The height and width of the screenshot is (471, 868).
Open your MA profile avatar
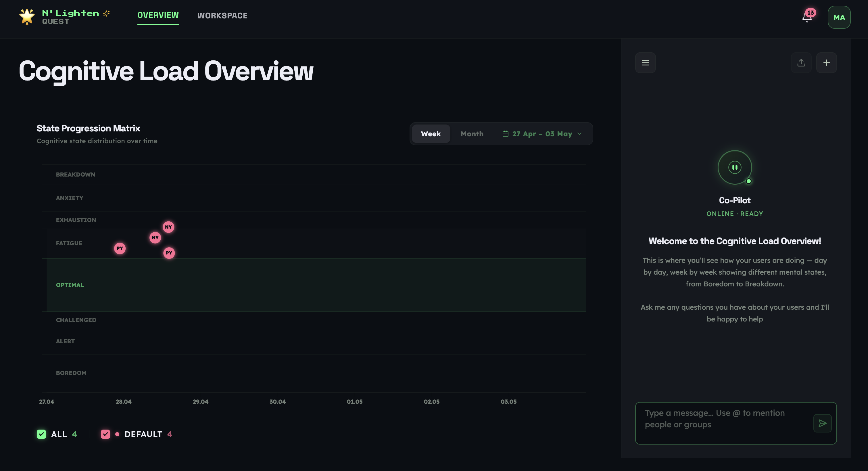click(839, 17)
